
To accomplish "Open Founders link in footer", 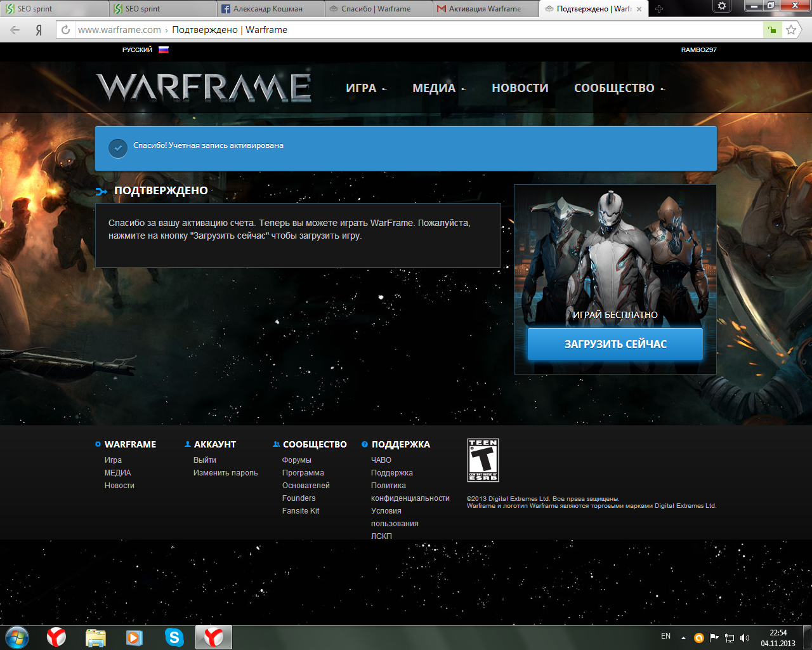I will pyautogui.click(x=299, y=498).
